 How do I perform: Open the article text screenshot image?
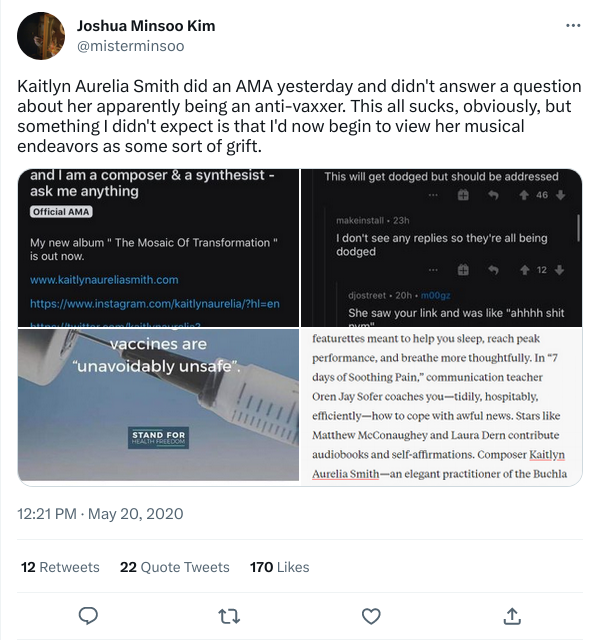(442, 407)
